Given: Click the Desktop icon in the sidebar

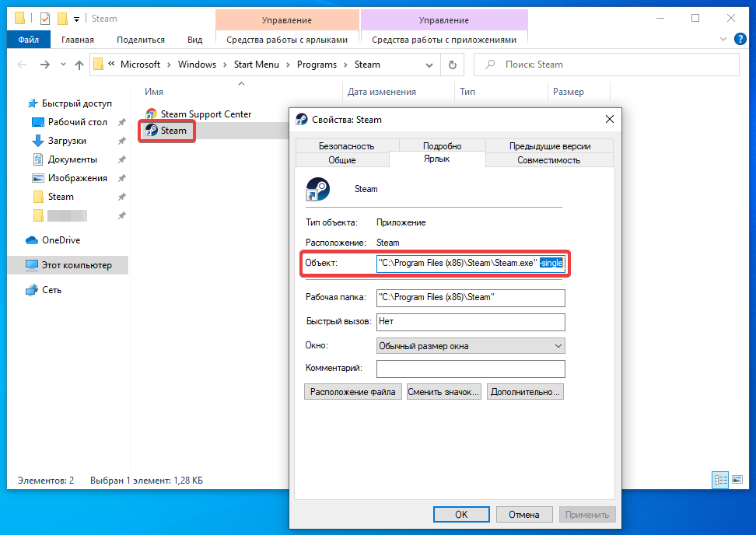Looking at the screenshot, I should 38,122.
